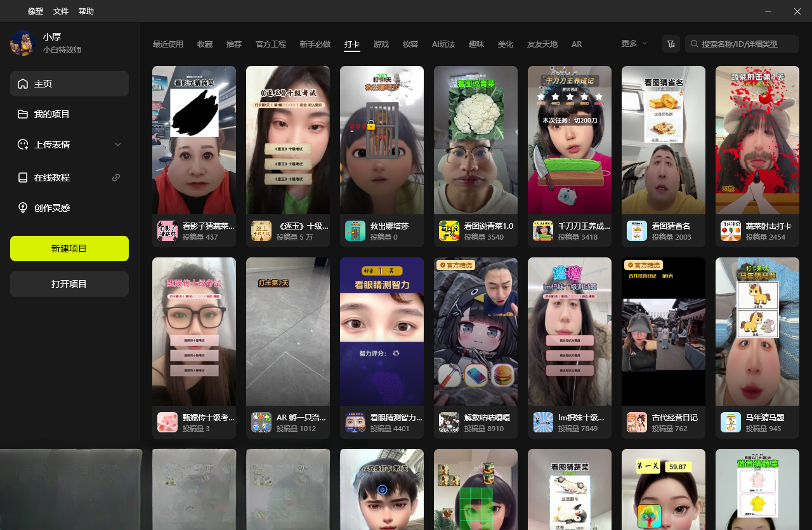The height and width of the screenshot is (530, 812).
Task: Open the 更多 categories dropdown
Action: click(x=634, y=44)
